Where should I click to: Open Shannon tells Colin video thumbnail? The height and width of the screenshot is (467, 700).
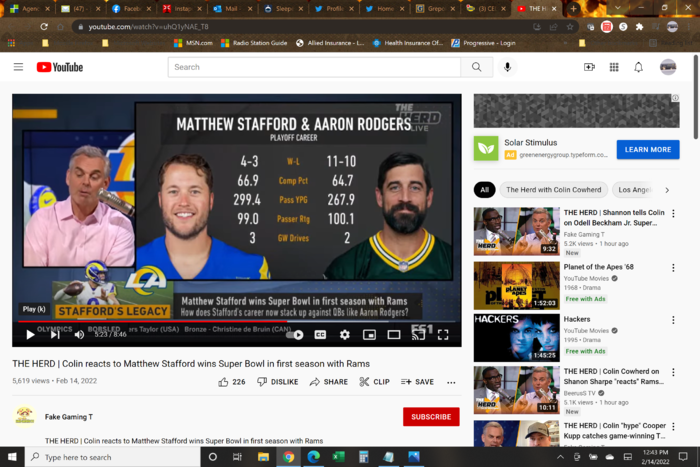[517, 231]
